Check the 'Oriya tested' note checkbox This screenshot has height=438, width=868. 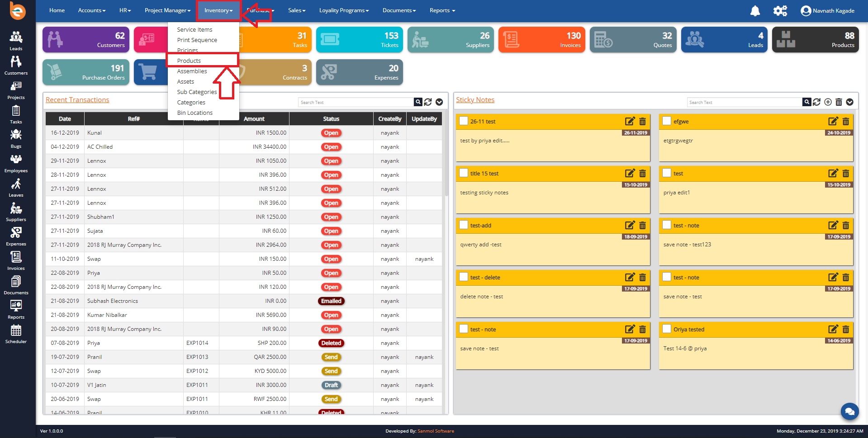coord(667,329)
